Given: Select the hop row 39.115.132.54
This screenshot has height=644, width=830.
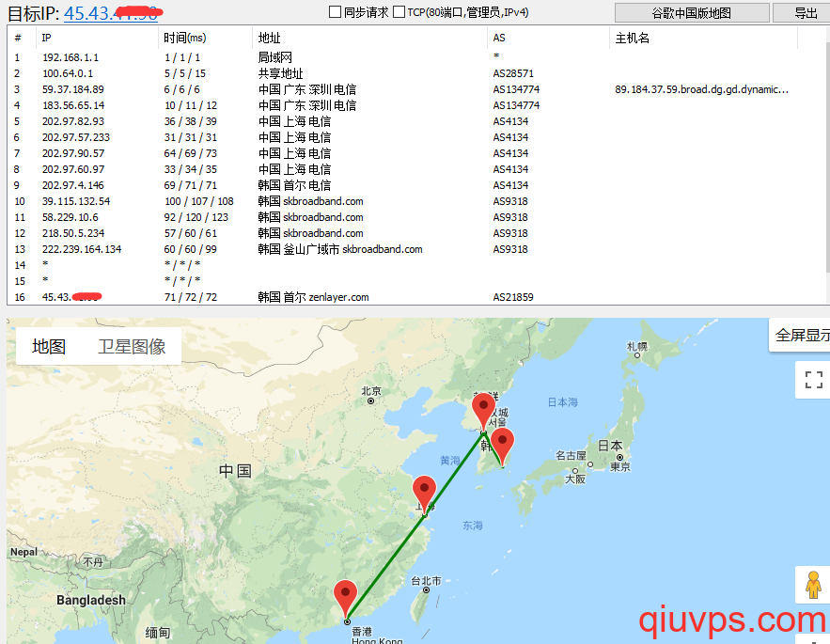Looking at the screenshot, I should [417, 200].
